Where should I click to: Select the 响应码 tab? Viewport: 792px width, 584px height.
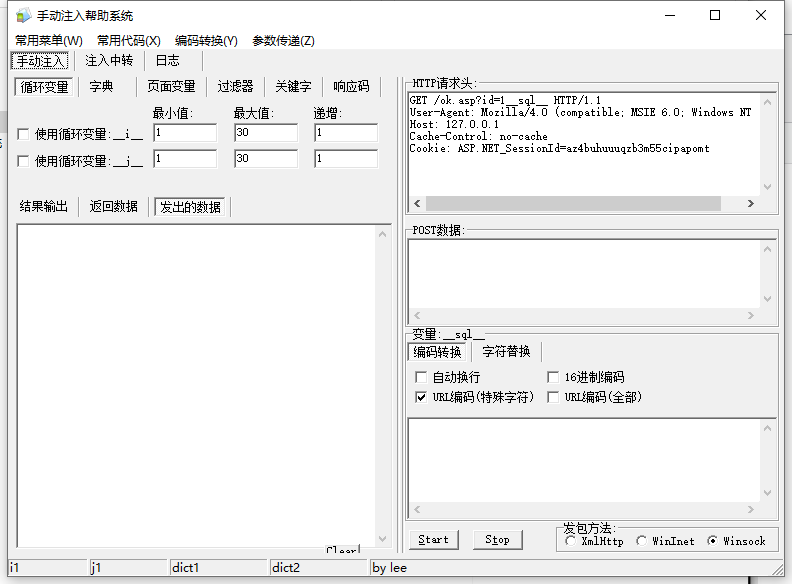coord(352,86)
